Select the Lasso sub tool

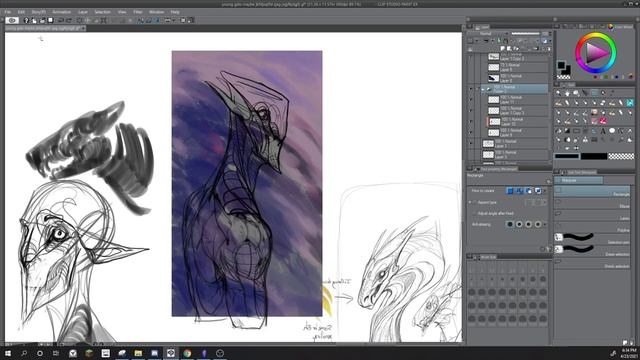pos(592,215)
